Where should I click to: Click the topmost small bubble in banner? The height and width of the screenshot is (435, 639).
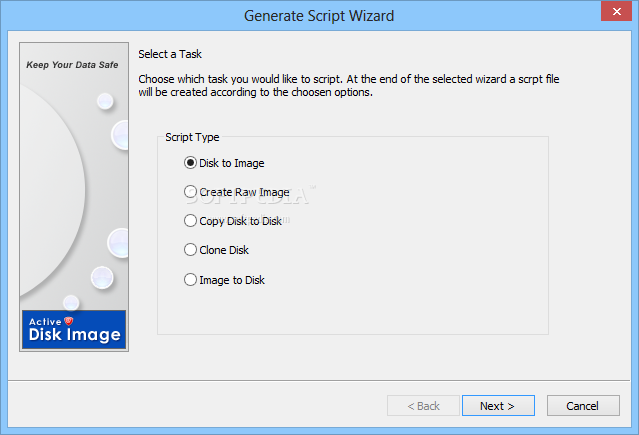[105, 101]
